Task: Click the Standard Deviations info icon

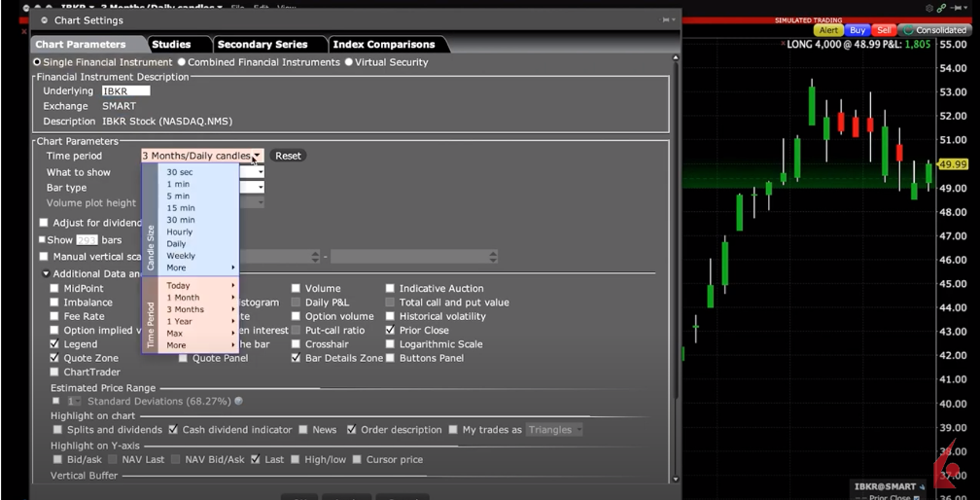Action: 239,401
